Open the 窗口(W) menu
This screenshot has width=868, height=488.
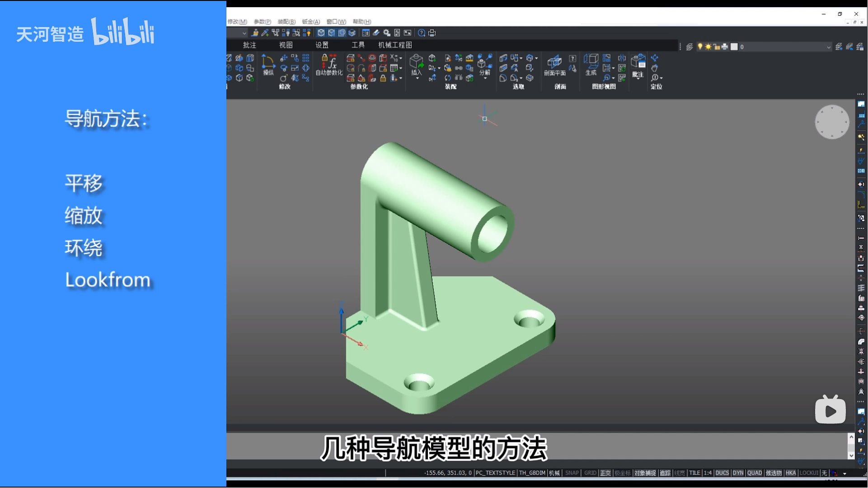pos(336,22)
